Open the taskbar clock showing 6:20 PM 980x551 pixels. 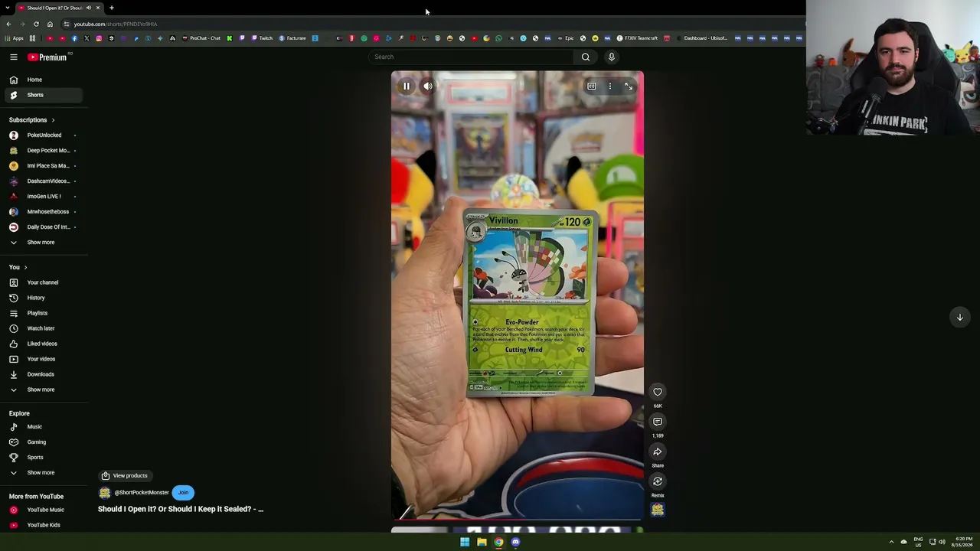coord(962,542)
